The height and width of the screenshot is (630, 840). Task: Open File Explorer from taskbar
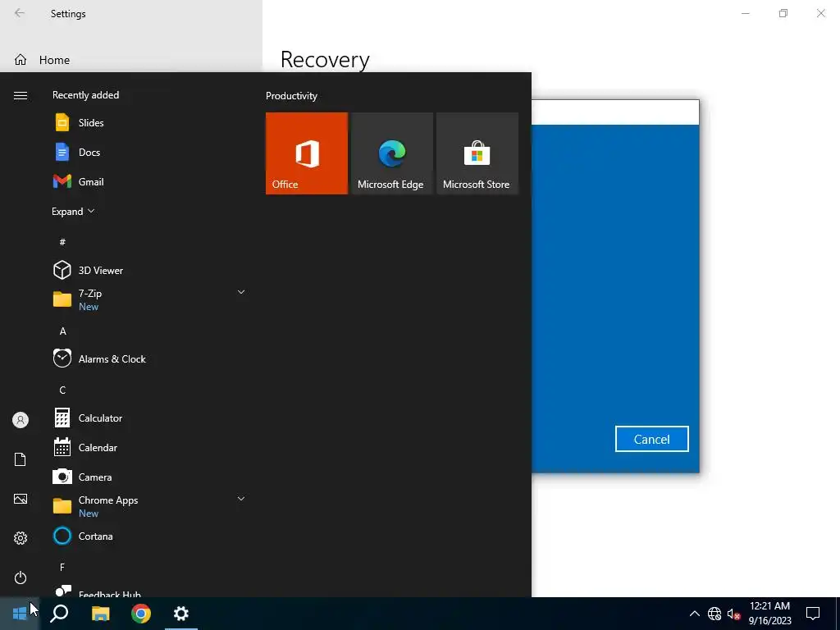[100, 614]
